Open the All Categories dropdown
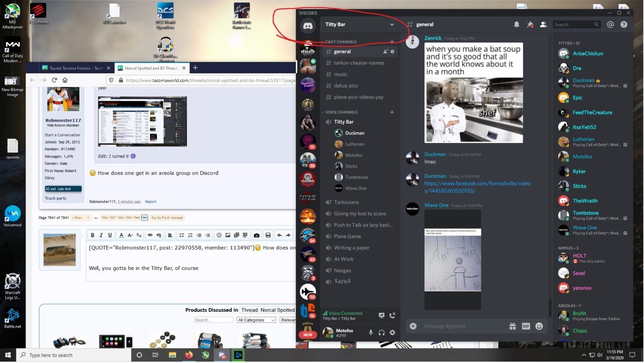644x363 pixels. pyautogui.click(x=256, y=320)
